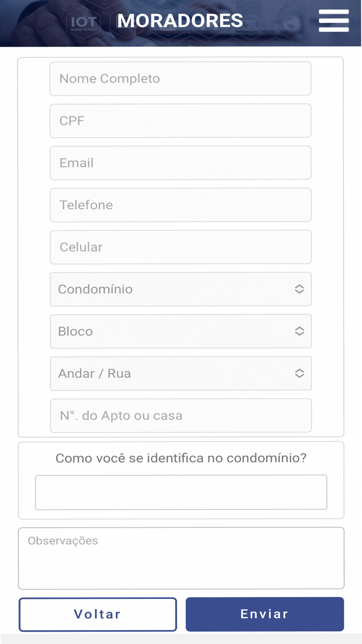Click into the CPF field
The width and height of the screenshot is (362, 644).
click(x=180, y=121)
